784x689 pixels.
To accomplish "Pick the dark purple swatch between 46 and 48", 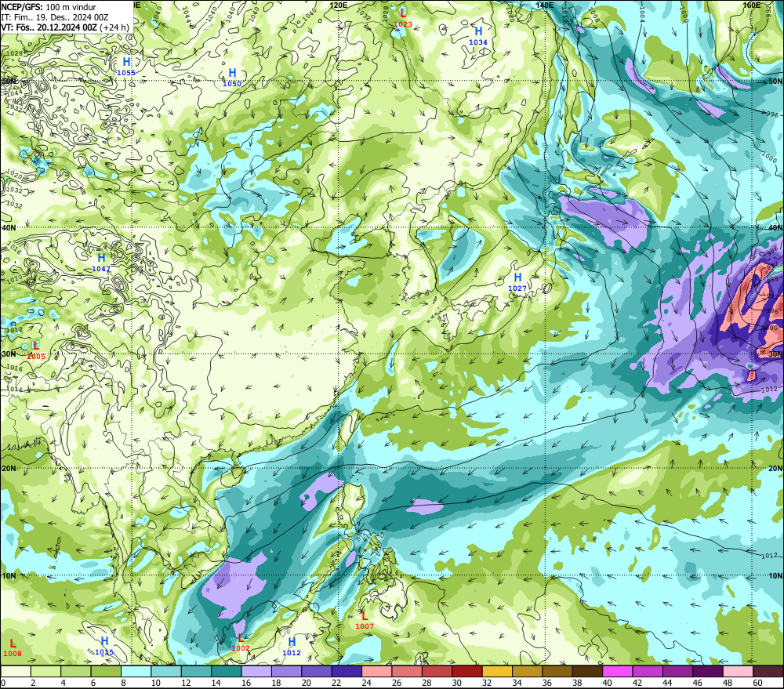I will (707, 671).
